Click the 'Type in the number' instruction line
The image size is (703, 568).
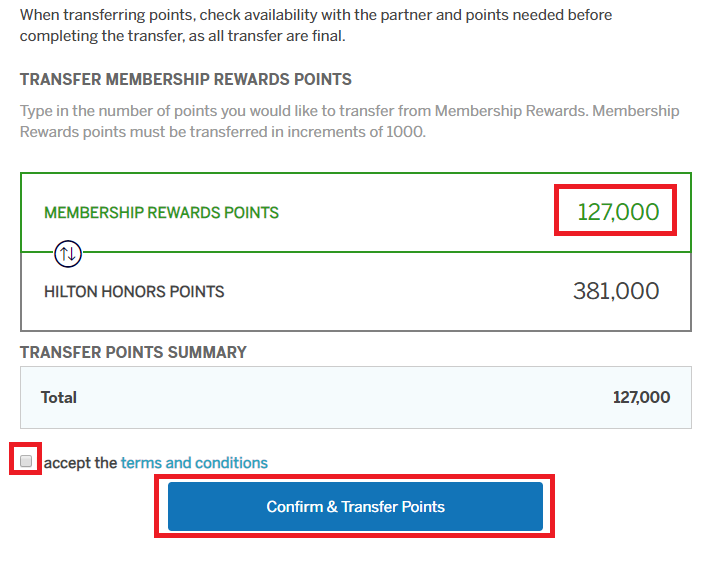pyautogui.click(x=350, y=111)
